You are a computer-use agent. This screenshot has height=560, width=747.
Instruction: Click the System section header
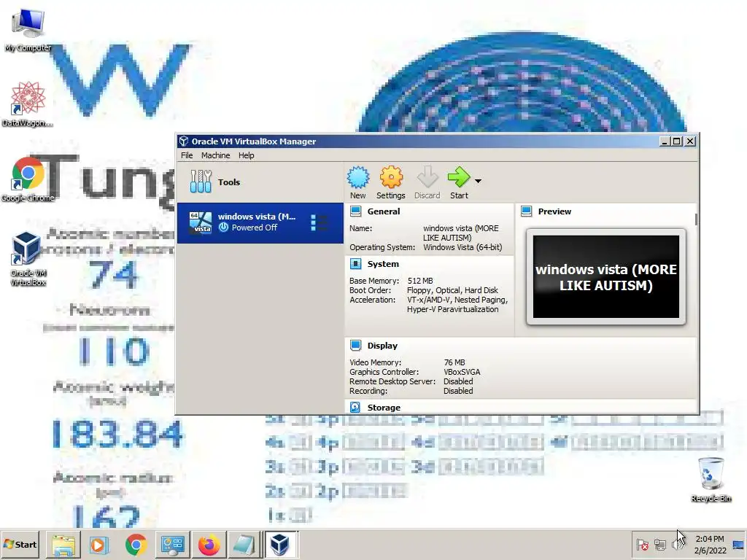(383, 264)
